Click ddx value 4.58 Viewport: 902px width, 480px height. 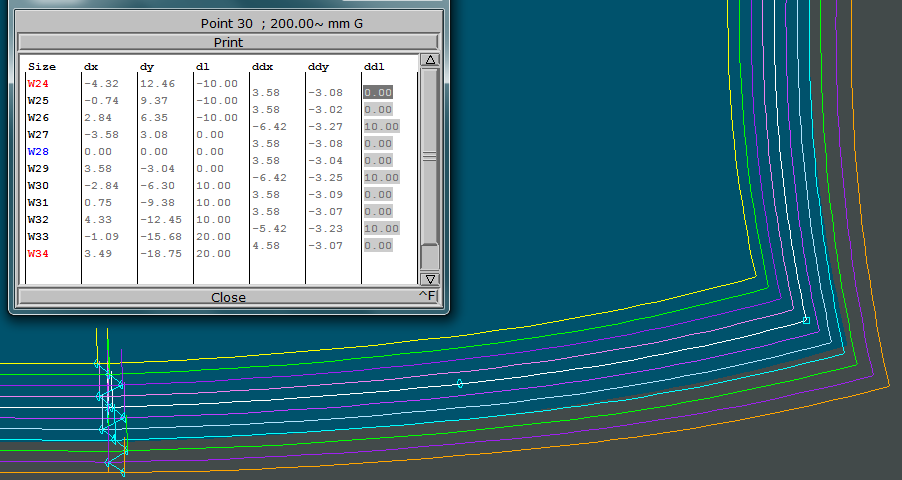(266, 245)
